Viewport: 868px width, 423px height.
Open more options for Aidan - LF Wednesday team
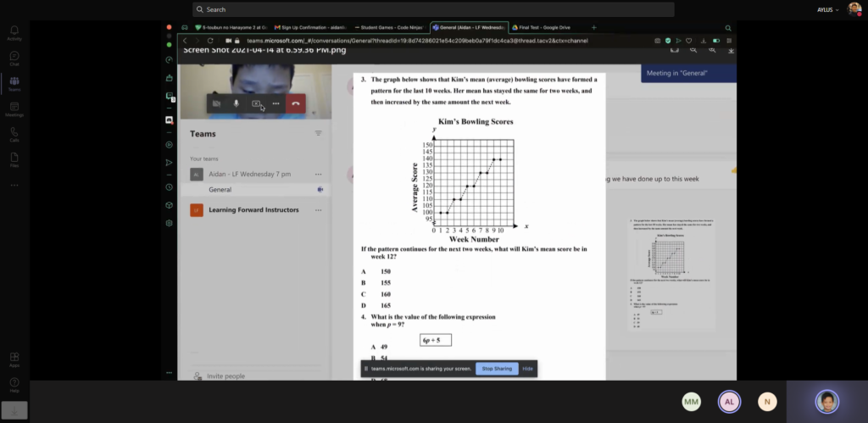(319, 175)
